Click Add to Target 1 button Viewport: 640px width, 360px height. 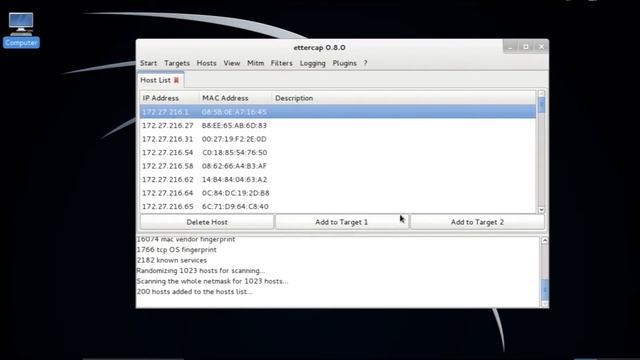click(x=342, y=222)
